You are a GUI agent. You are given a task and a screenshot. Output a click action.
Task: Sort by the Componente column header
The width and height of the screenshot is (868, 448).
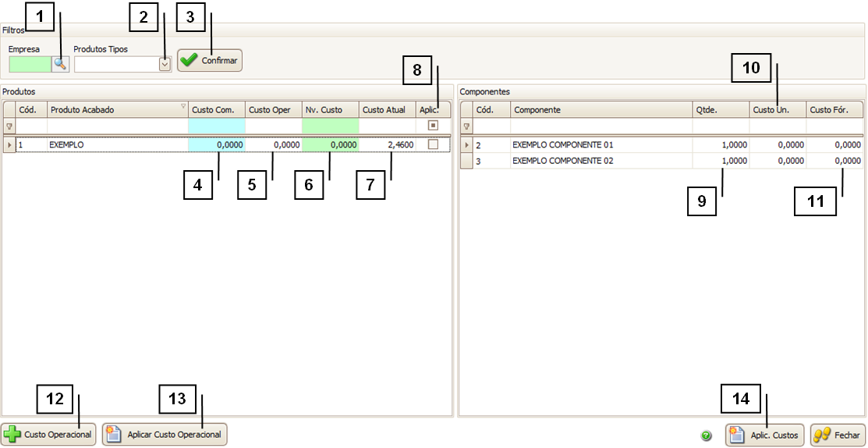point(601,110)
